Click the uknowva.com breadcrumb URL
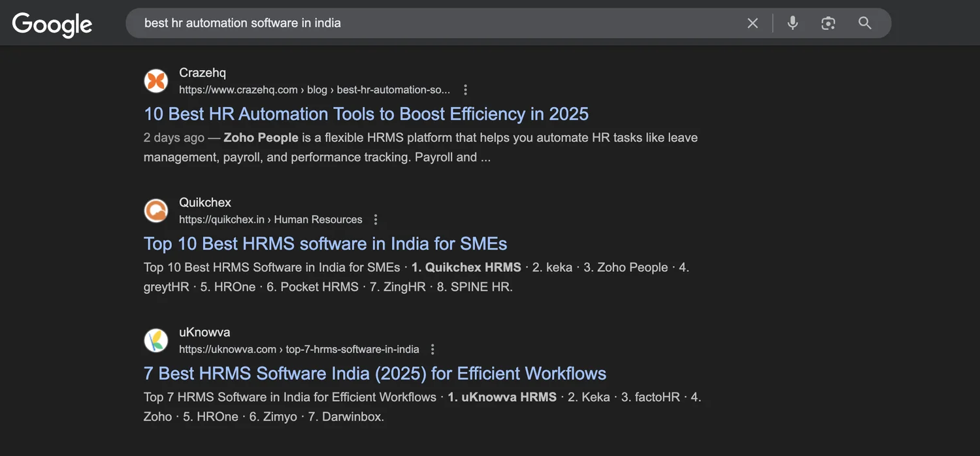The height and width of the screenshot is (456, 980). (299, 349)
